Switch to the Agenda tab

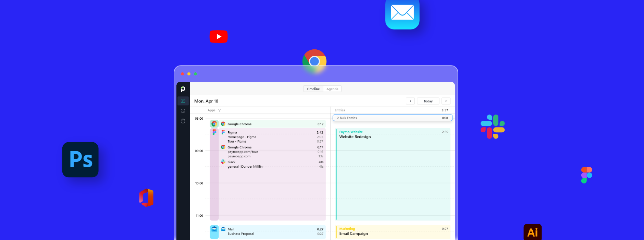332,89
